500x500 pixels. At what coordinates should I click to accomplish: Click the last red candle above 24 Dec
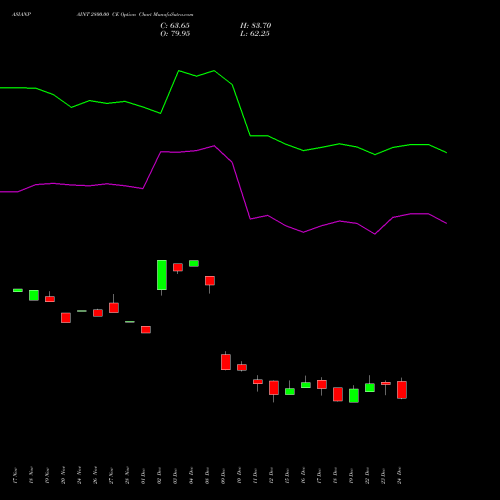402,390
